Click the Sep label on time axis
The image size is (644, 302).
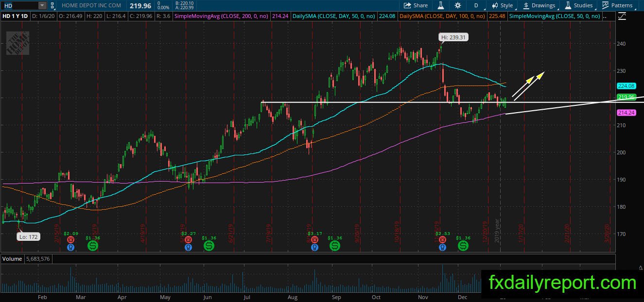click(336, 296)
